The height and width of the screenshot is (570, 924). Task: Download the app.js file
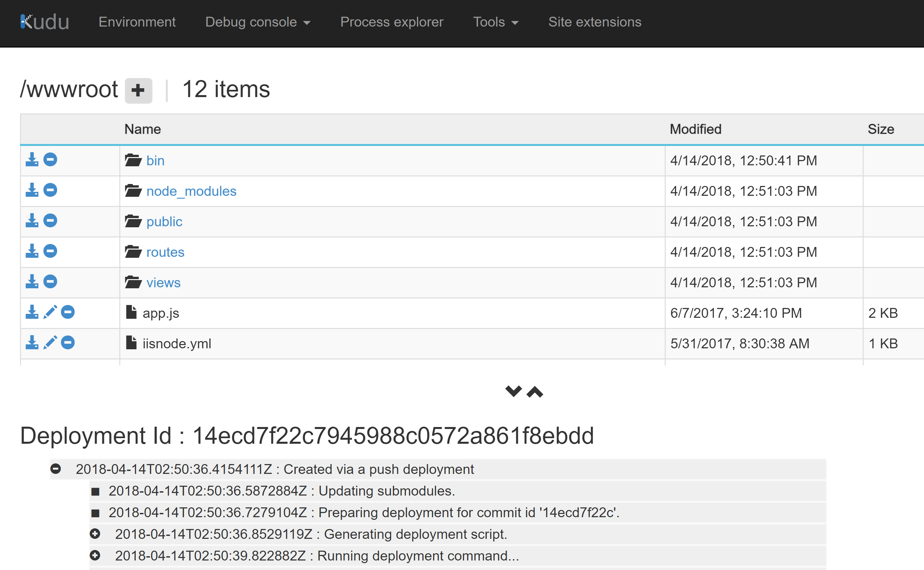[x=32, y=312]
